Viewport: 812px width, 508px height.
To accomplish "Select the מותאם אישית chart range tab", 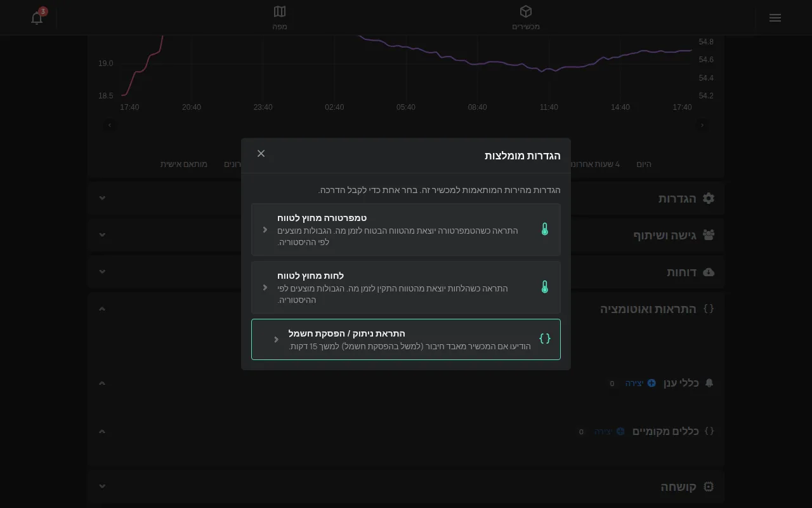I will (x=184, y=164).
